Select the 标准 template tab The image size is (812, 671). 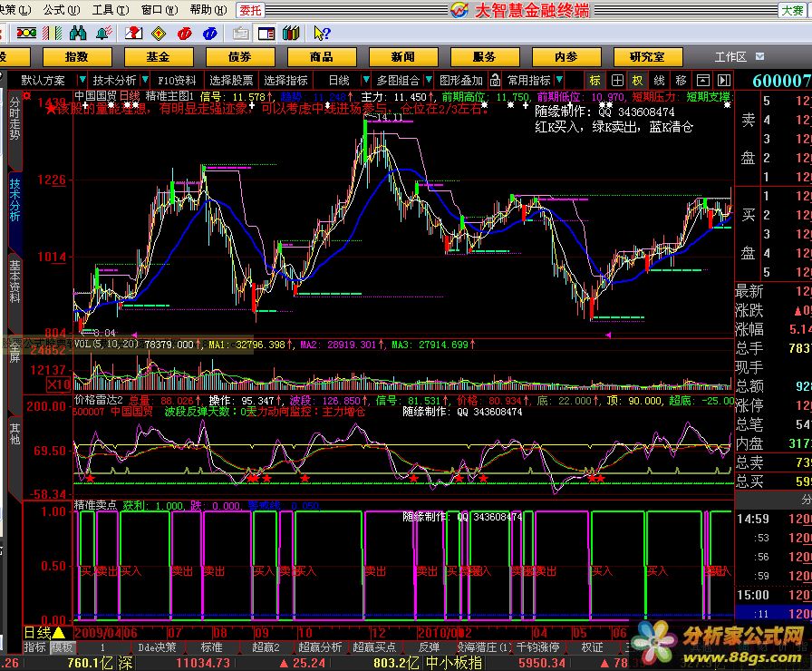point(211,647)
